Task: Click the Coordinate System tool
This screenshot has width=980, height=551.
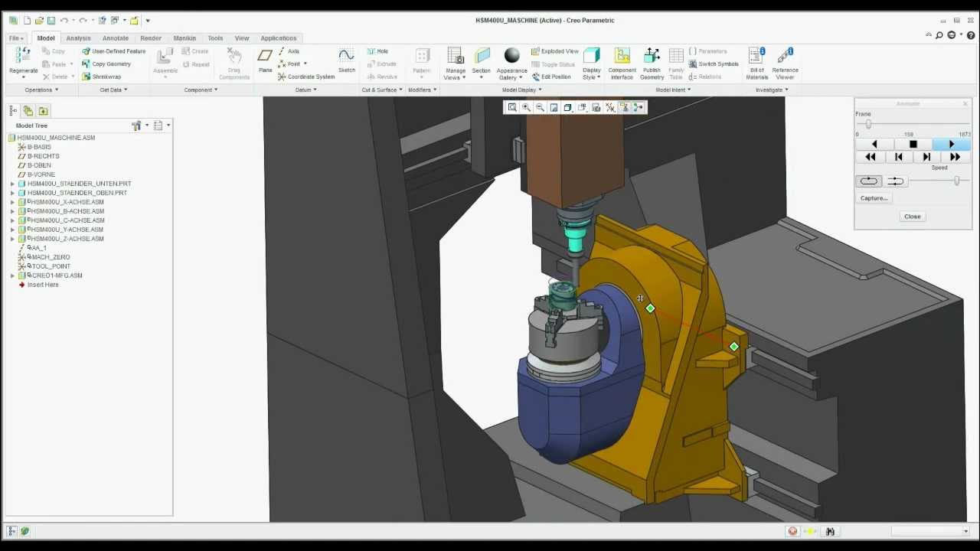Action: pos(306,77)
